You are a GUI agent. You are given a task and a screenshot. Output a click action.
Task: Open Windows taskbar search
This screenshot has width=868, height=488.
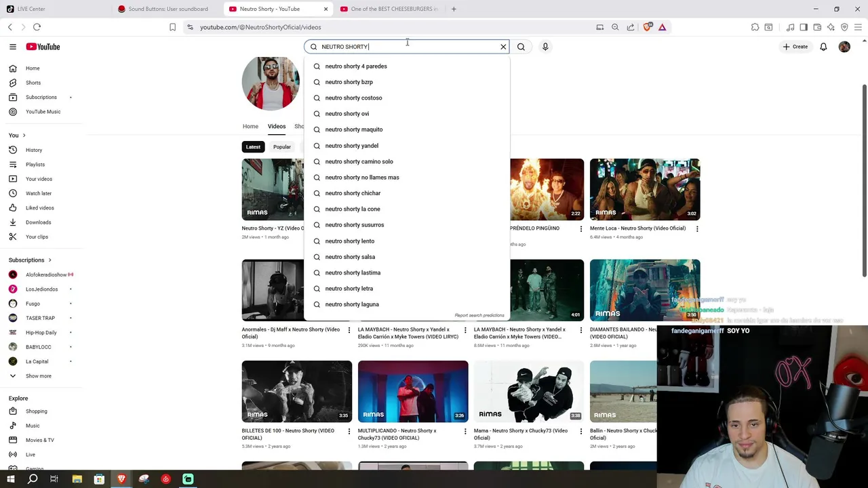point(33,479)
